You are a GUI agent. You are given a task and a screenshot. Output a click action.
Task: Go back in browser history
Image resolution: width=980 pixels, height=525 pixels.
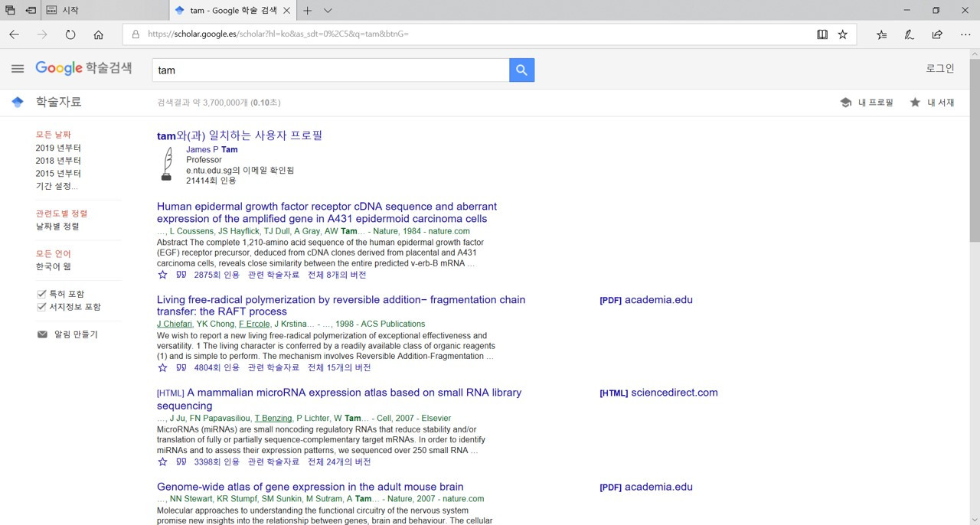click(x=14, y=34)
